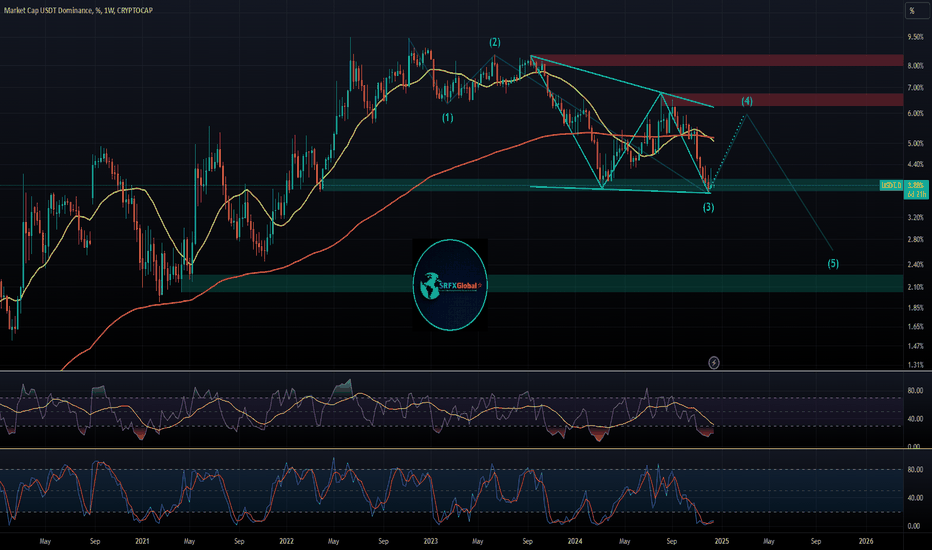Click the 1.85% price axis label
The height and width of the screenshot is (550, 932).
pos(915,308)
